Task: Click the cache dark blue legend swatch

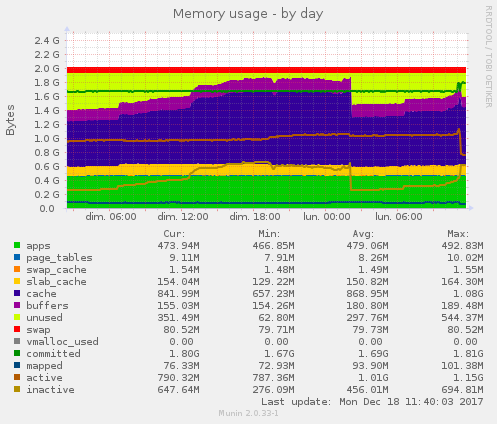Action: click(x=17, y=293)
